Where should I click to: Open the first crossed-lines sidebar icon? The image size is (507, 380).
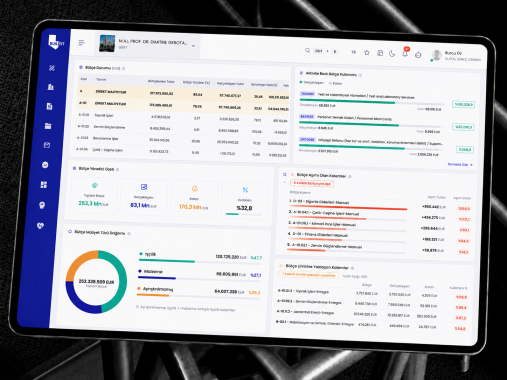click(x=52, y=68)
